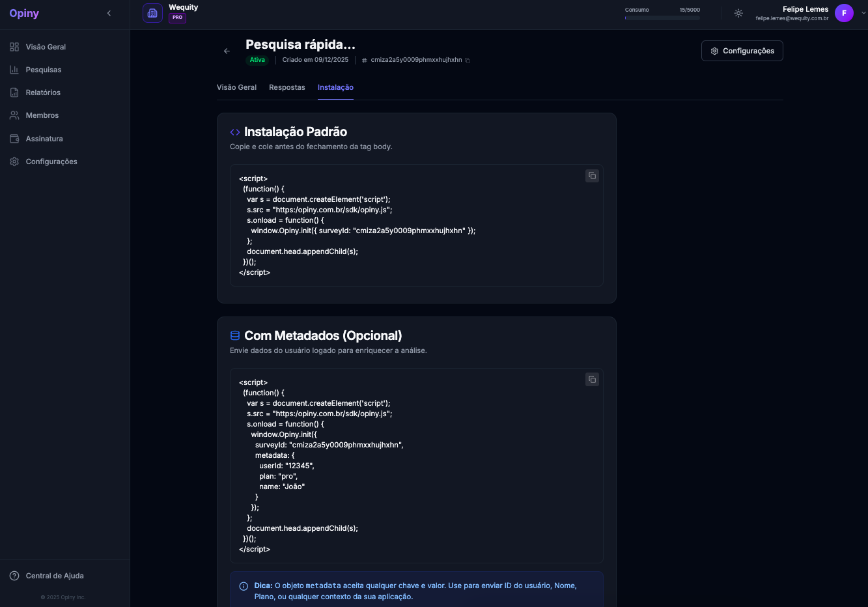Screen dimensions: 868x607
Task: Click the Assinatura wallet icon
Action: tap(14, 139)
